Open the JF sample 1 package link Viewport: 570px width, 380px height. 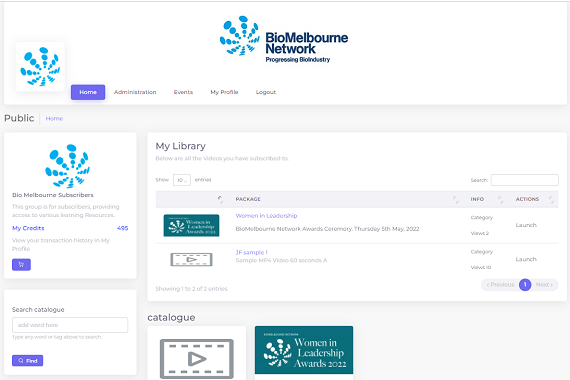[x=252, y=252]
